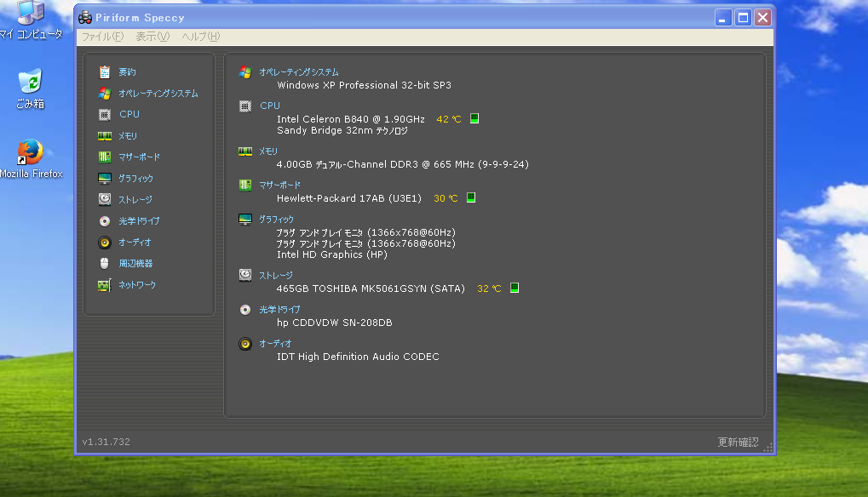Click the sidebar オペレーティングシステム Windows flag icon
Image resolution: width=868 pixels, height=497 pixels.
[x=105, y=94]
